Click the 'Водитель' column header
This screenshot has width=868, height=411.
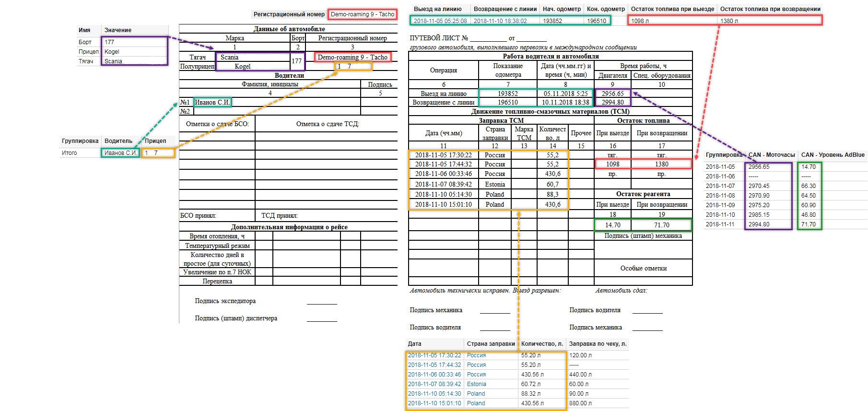118,141
